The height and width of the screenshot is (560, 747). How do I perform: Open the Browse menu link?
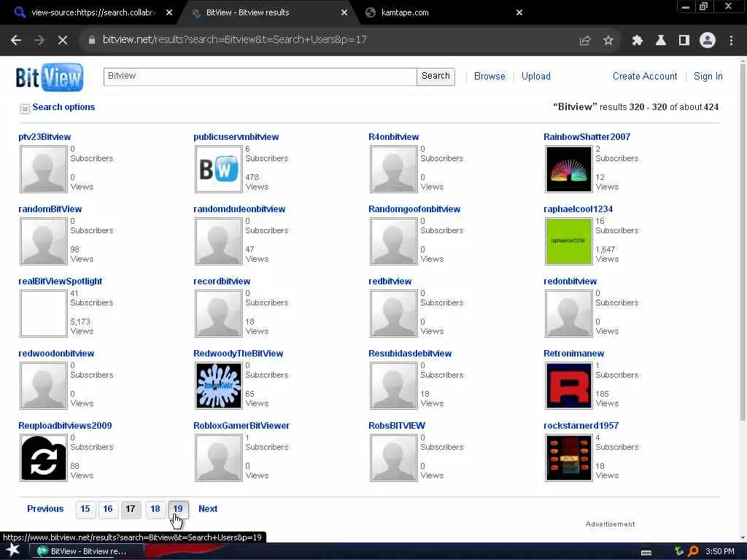[x=489, y=76]
